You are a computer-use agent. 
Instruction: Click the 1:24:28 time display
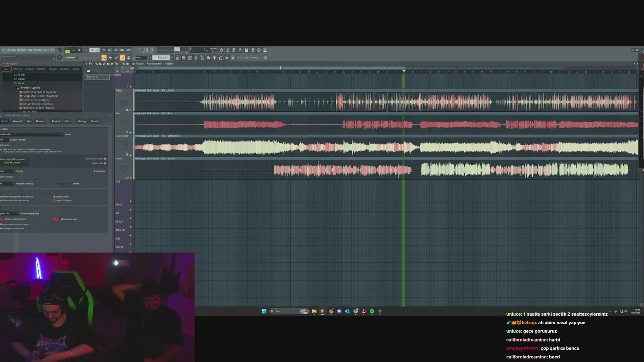147,50
